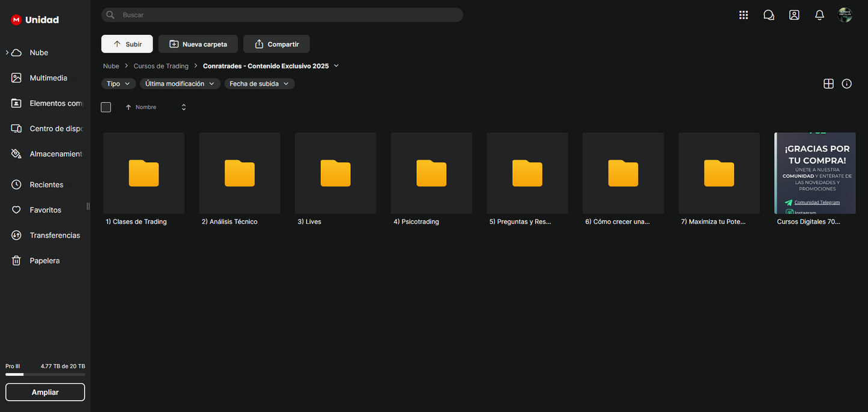Open Papelera in the sidebar
The image size is (868, 412).
tap(44, 261)
